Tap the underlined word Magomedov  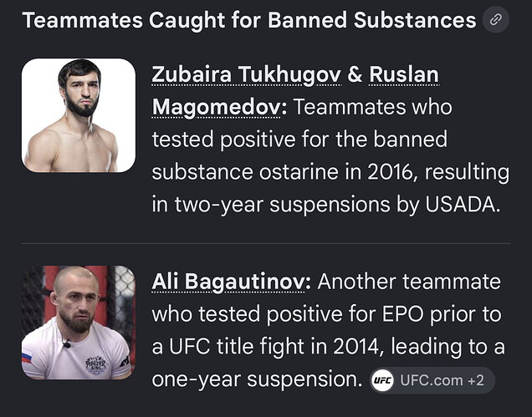pyautogui.click(x=216, y=108)
